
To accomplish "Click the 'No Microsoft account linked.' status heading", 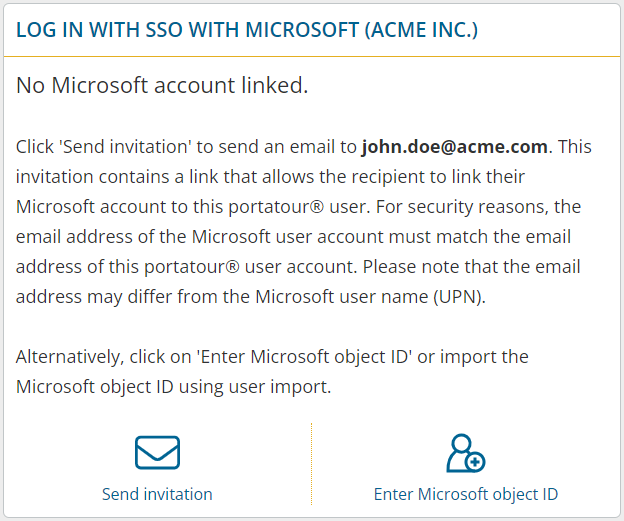I will tap(162, 86).
